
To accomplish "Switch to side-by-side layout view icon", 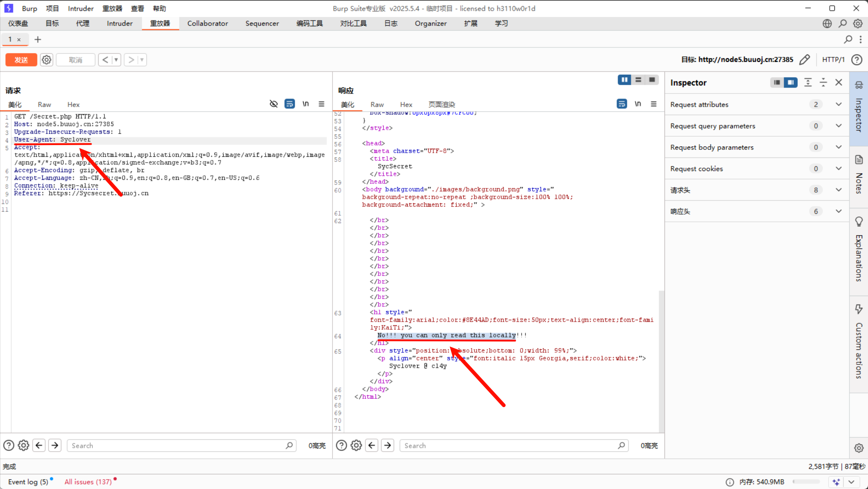I will tap(624, 80).
